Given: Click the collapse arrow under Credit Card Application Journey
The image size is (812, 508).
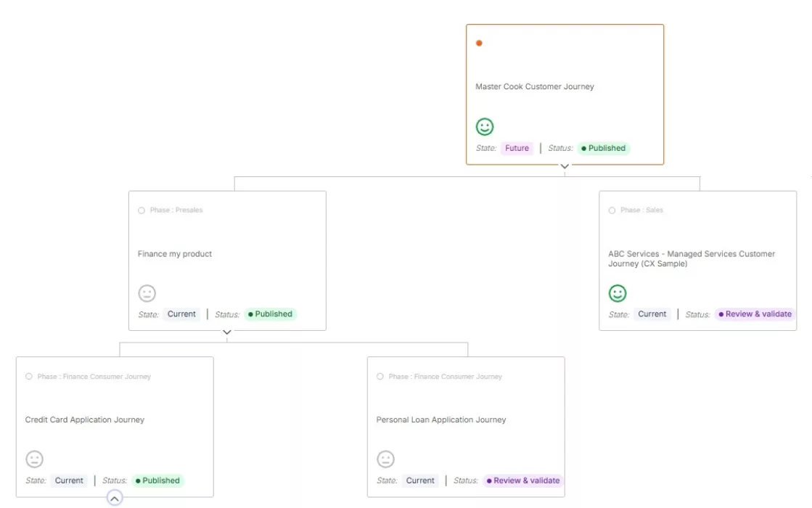Looking at the screenshot, I should [113, 498].
